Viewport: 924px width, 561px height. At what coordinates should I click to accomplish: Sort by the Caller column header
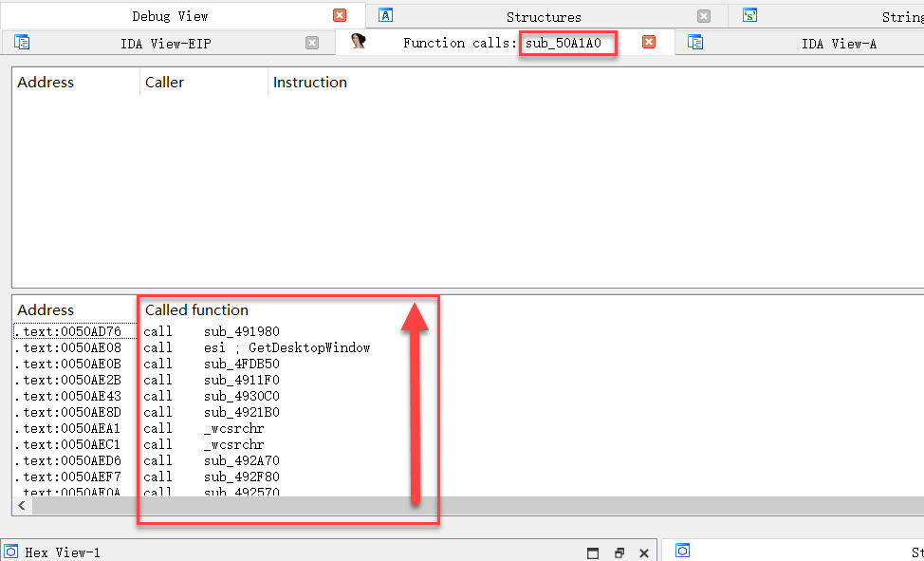[164, 82]
